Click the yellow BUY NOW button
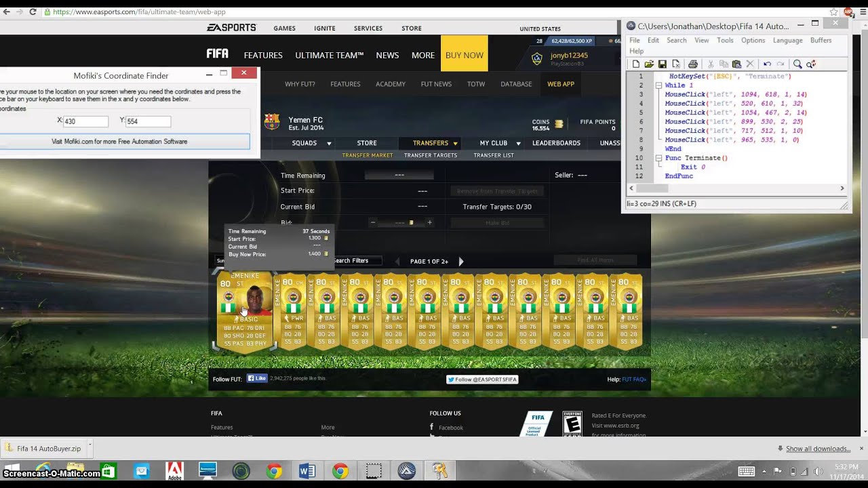The width and height of the screenshot is (868, 488). coord(465,54)
